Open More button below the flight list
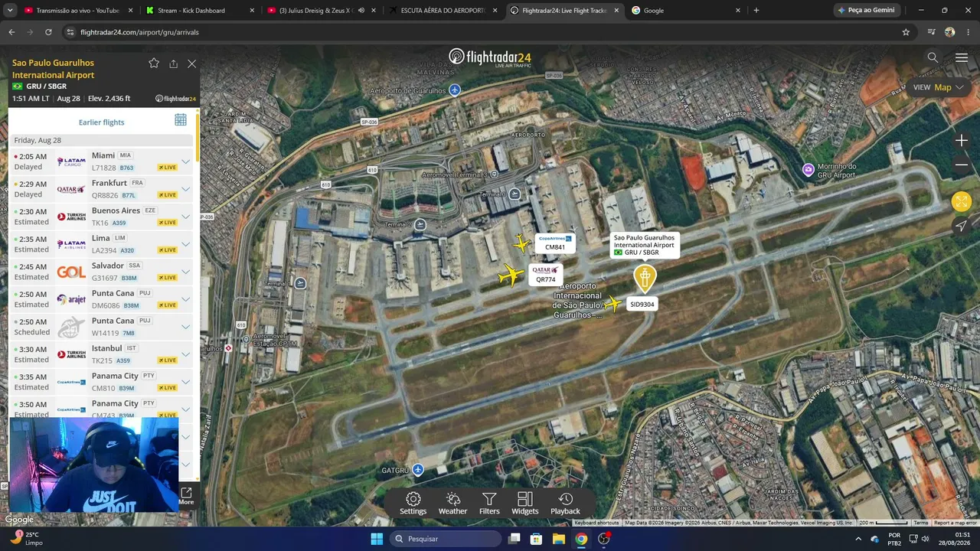The width and height of the screenshot is (980, 551). 186,496
